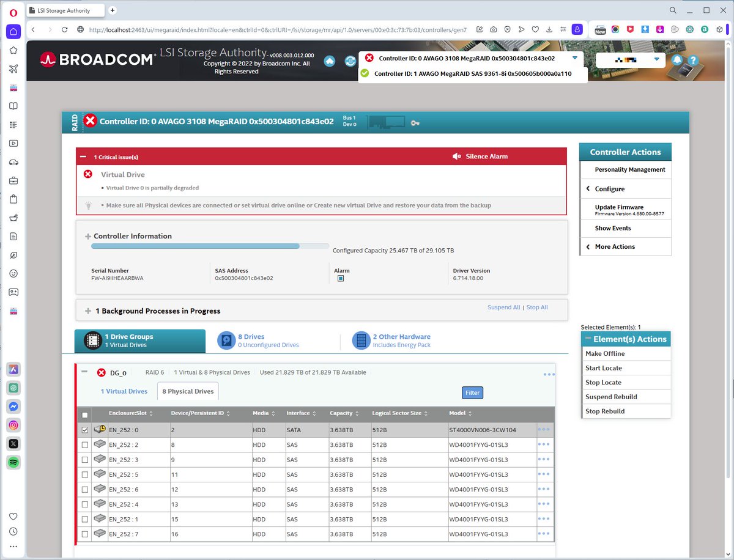Viewport: 734px width, 560px height.
Task: Open Messenger in Opera sidebar
Action: coord(13,407)
